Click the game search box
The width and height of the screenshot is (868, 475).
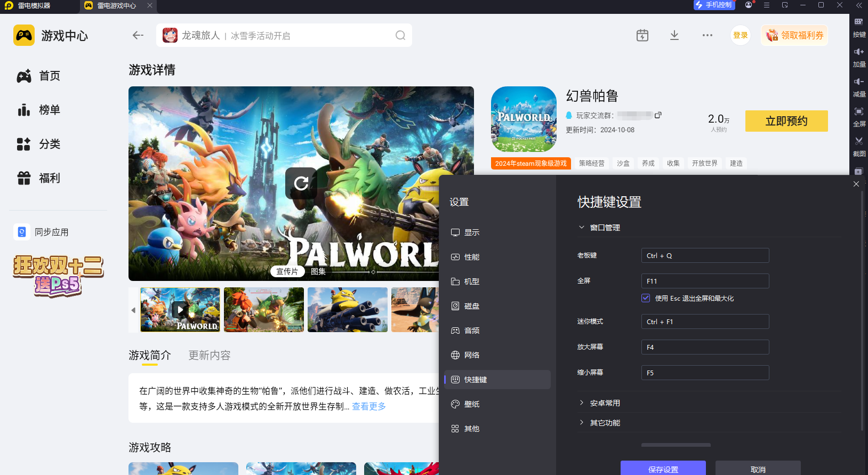coord(284,35)
